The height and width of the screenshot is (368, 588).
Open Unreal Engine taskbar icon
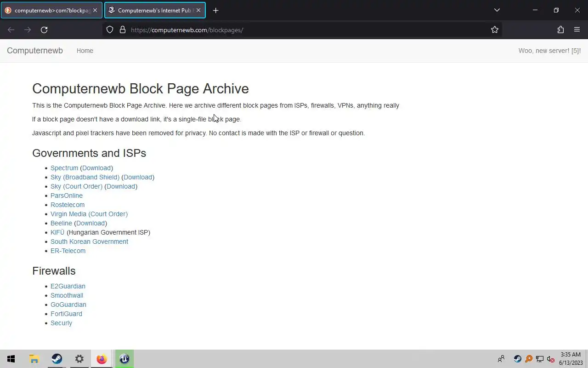tap(124, 359)
